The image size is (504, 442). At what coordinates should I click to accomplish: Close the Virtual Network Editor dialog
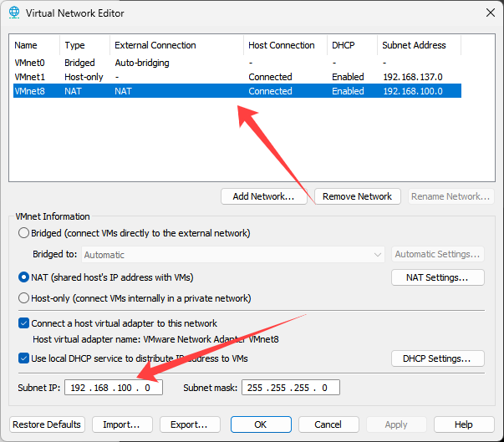(489, 13)
